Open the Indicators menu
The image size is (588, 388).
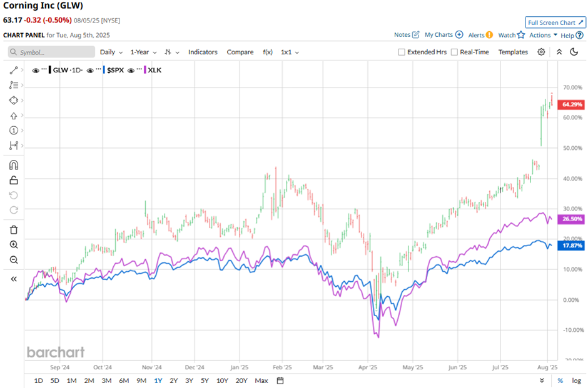coord(203,52)
